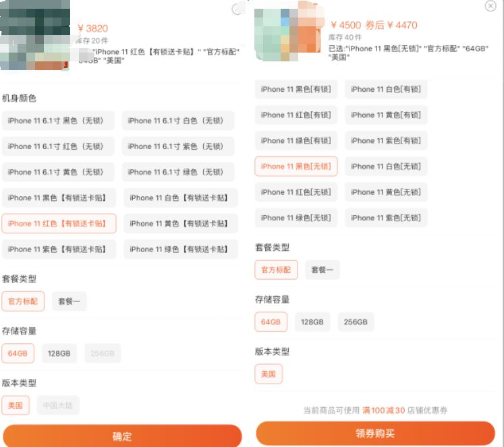Choose iPhone 11 红色[有锁] in right panel

(296, 115)
